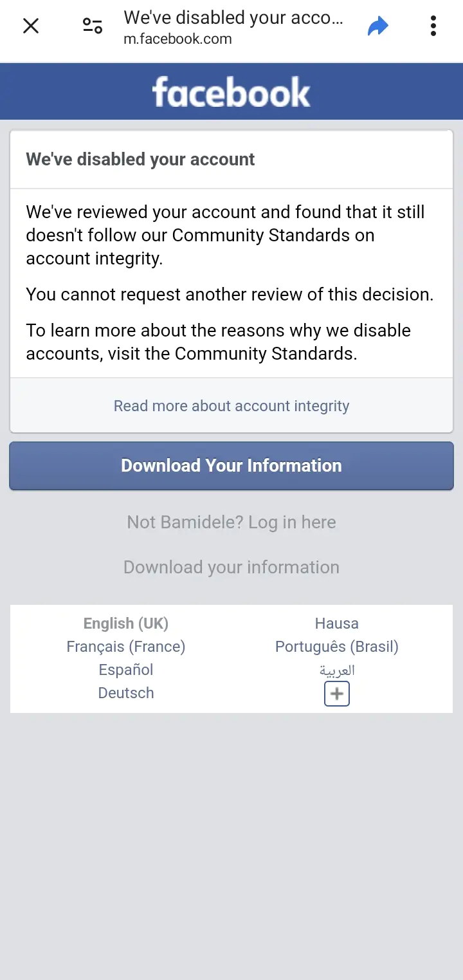Screen dimensions: 463x980
Task: Tap the page title in the top bar
Action: pos(234,17)
